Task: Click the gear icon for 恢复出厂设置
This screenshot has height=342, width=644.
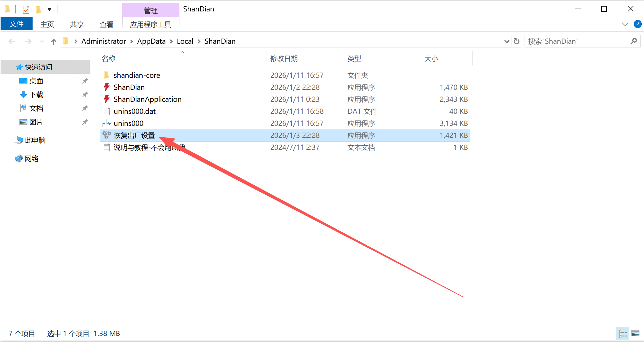Action: click(107, 135)
